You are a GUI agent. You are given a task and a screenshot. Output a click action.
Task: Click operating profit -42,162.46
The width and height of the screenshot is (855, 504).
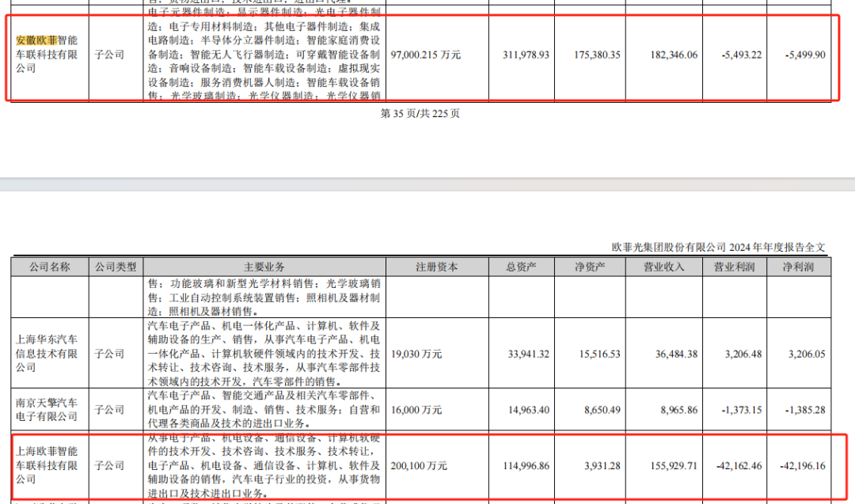739,466
